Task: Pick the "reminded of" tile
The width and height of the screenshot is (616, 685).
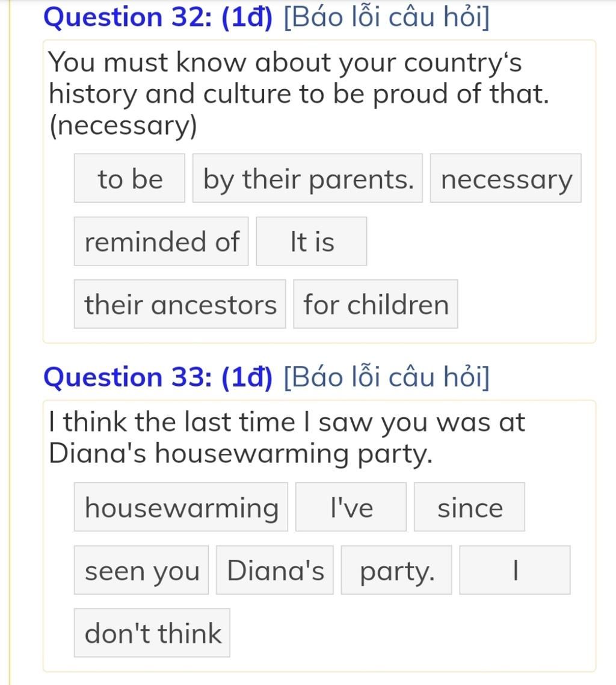Action: [x=161, y=241]
